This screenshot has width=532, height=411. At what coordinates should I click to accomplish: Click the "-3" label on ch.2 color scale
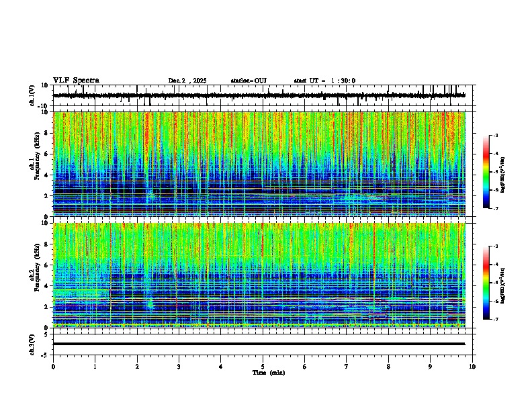coord(495,246)
